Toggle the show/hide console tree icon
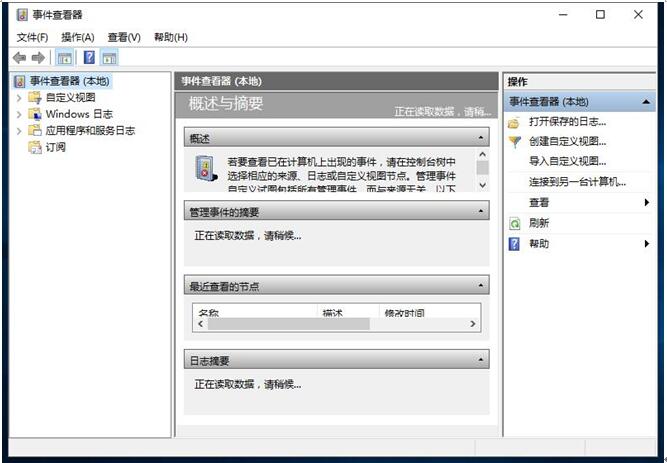 point(65,58)
